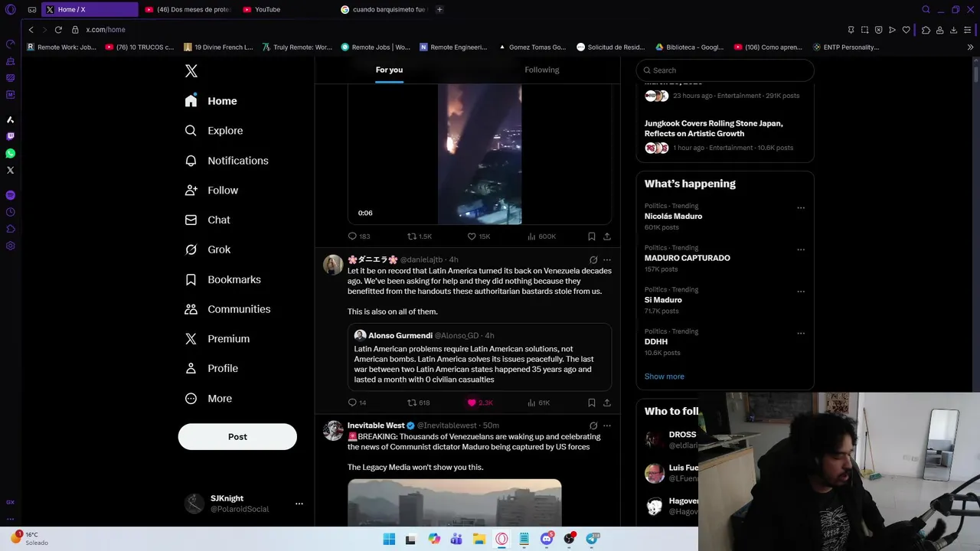Go back in the browser
Image resolution: width=980 pixels, height=551 pixels.
click(31, 30)
